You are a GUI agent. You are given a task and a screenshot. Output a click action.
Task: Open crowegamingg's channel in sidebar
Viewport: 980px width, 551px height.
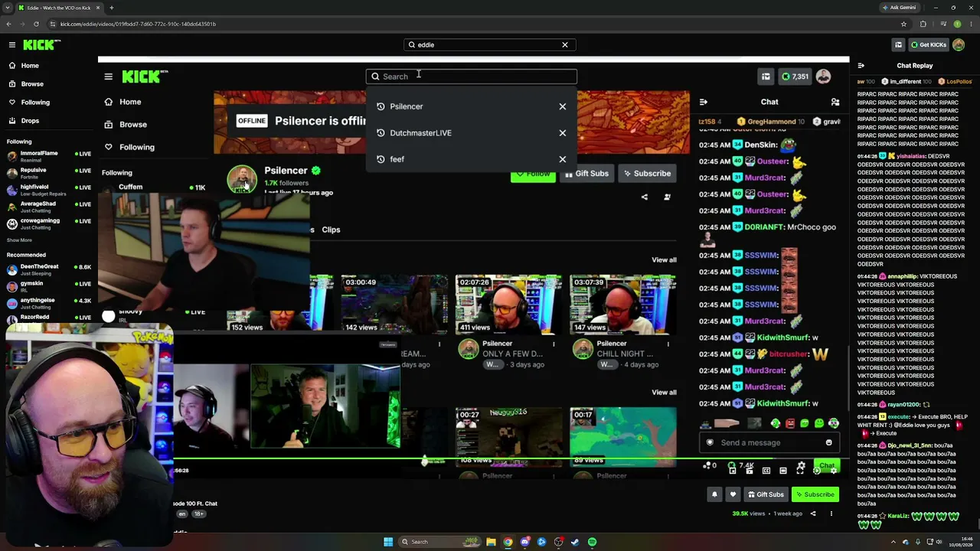[x=49, y=223]
